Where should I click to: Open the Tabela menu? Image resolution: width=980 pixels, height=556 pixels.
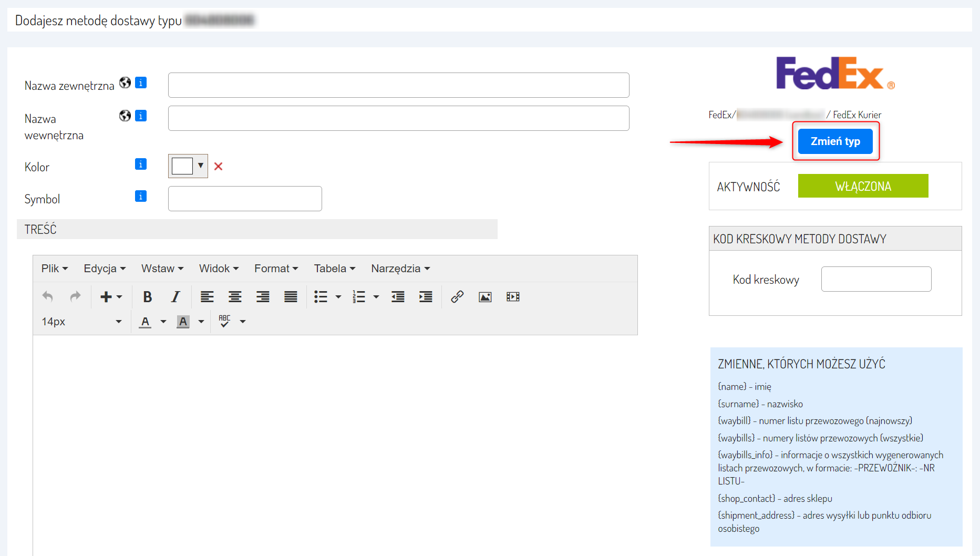[335, 269]
